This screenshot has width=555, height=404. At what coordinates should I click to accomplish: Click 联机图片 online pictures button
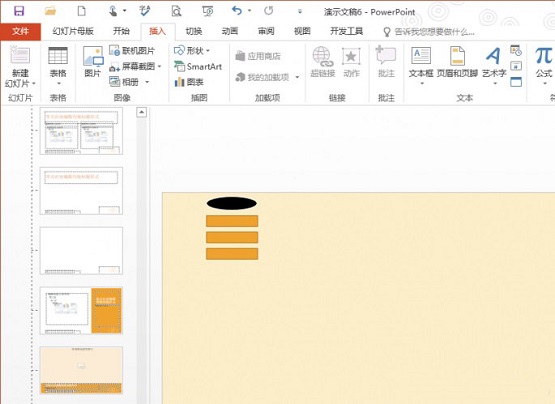pos(132,51)
